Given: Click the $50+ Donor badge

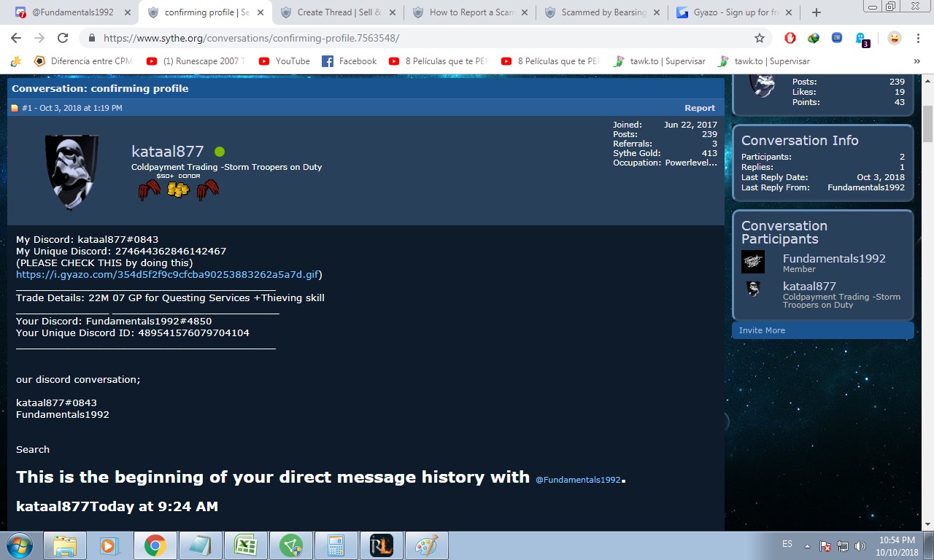Looking at the screenshot, I should coord(178,187).
